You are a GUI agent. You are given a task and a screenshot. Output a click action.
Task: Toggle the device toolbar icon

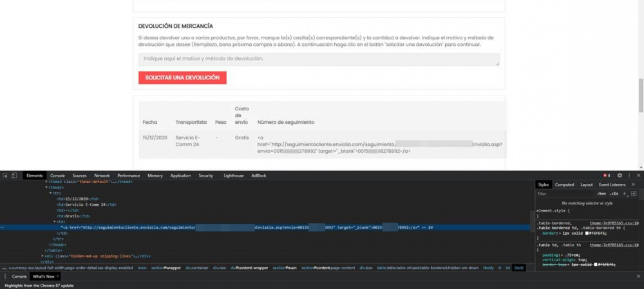point(14,175)
